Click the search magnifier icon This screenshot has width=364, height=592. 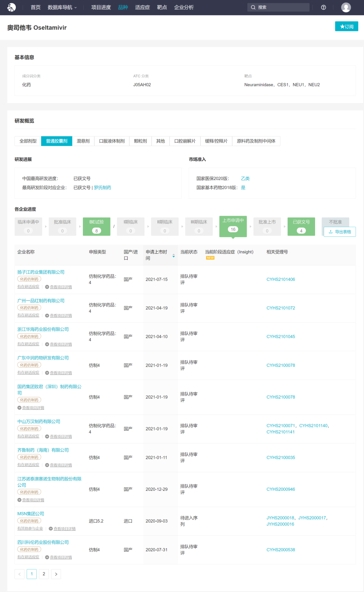click(253, 7)
